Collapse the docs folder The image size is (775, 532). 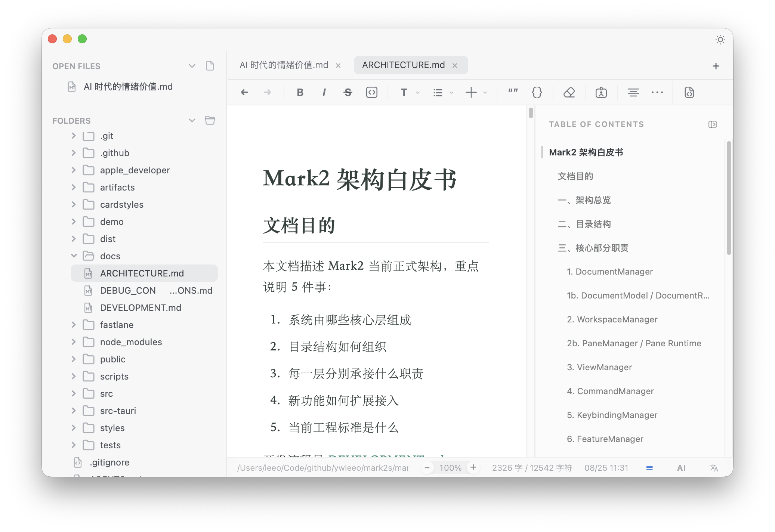[x=74, y=256]
